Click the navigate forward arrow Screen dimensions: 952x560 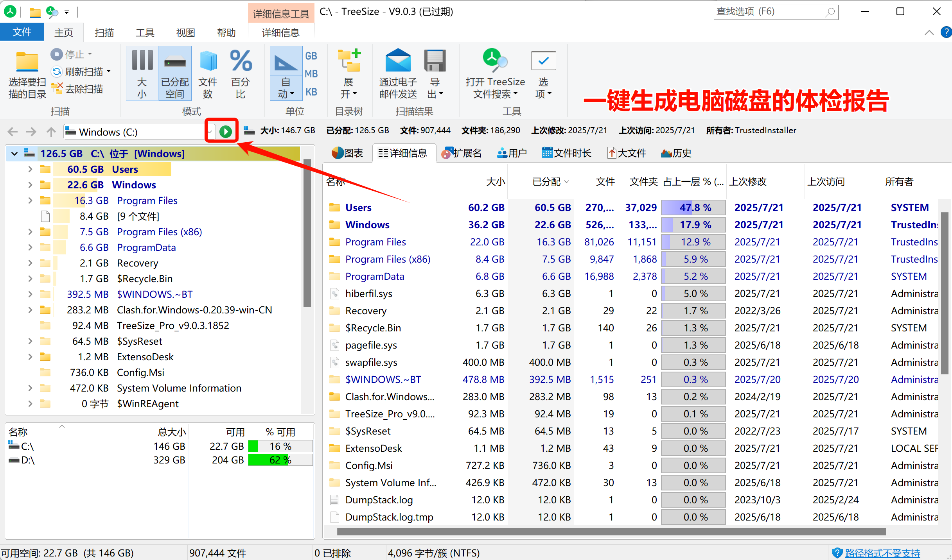31,132
